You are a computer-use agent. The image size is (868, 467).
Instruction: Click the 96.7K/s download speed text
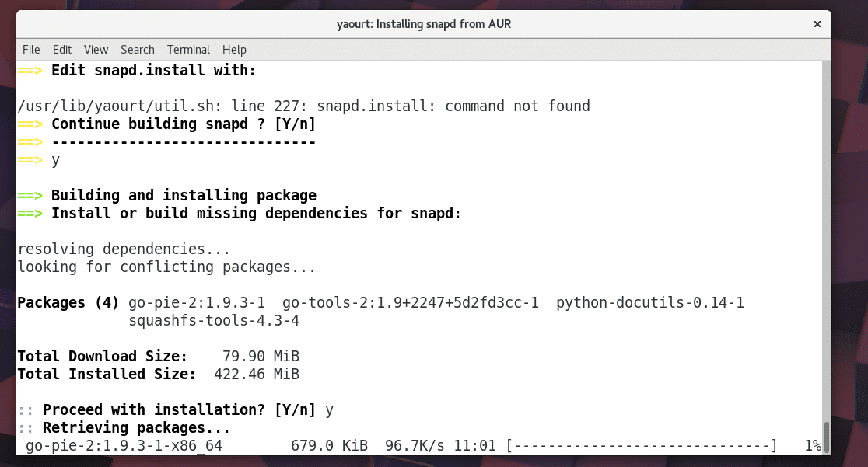[x=413, y=445]
